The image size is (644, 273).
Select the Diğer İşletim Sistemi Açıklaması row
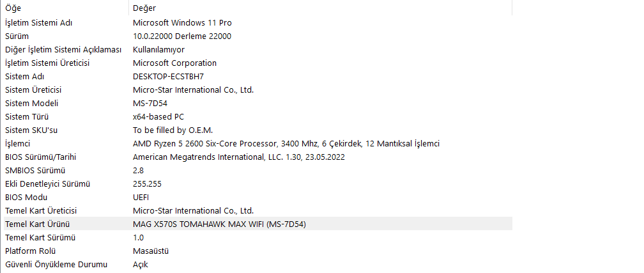[258, 49]
